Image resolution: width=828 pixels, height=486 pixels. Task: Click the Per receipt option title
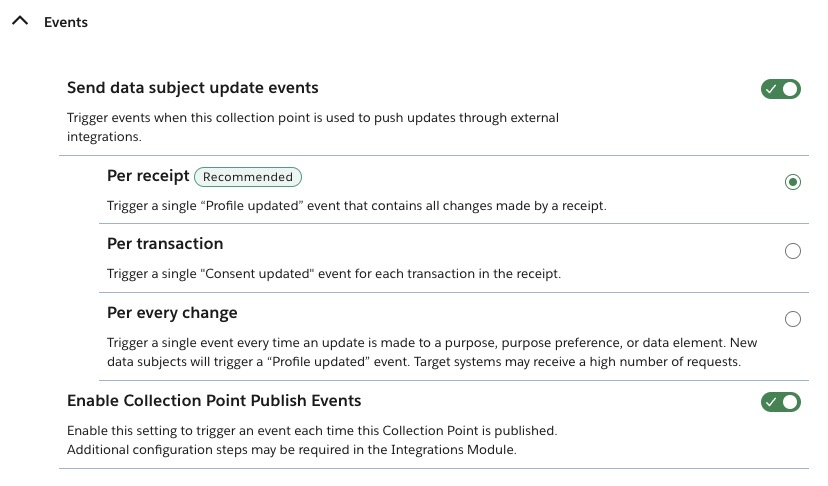tap(148, 176)
